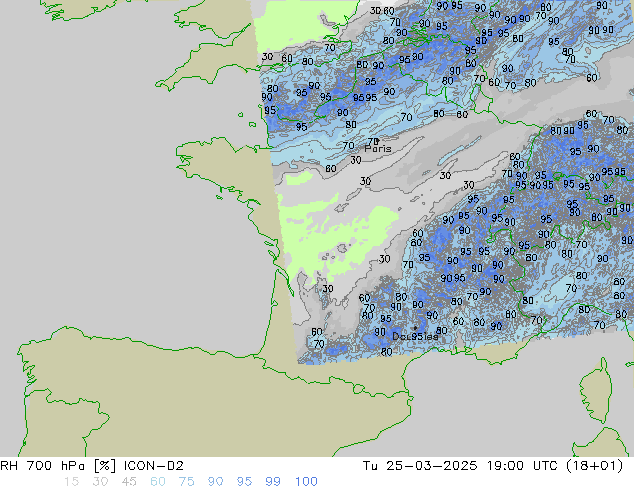Click the "ICON-D2" model label

[x=154, y=466]
